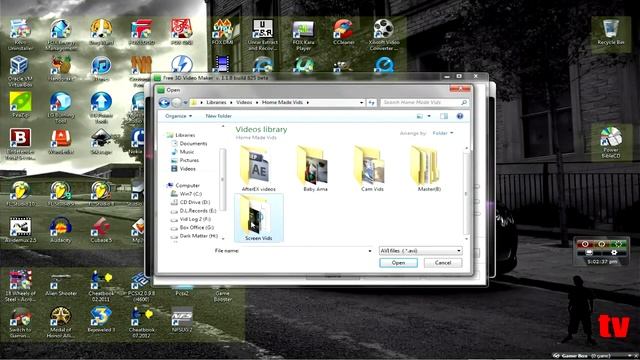The height and width of the screenshot is (360, 640).
Task: Select the Box Office (G:) drive
Action: pos(196,227)
